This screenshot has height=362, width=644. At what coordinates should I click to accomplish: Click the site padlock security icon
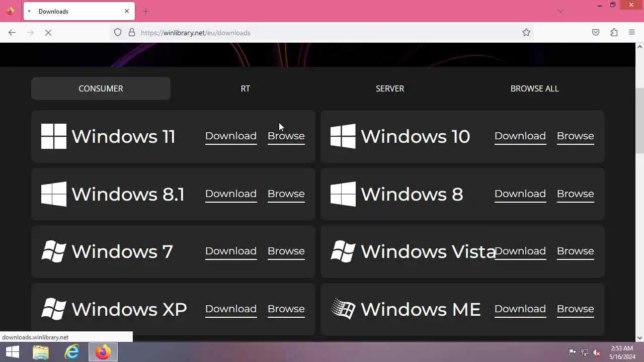[132, 33]
